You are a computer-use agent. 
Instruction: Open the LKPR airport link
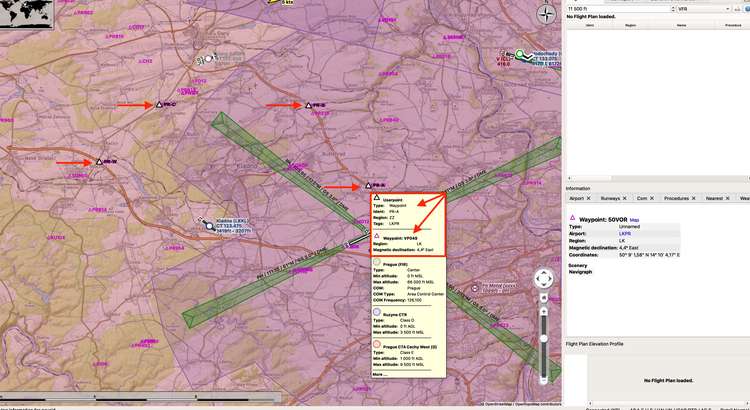[625, 232]
